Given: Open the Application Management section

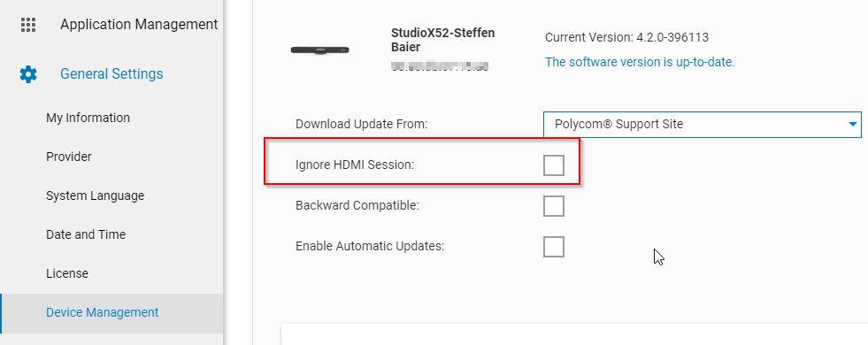Looking at the screenshot, I should (139, 25).
